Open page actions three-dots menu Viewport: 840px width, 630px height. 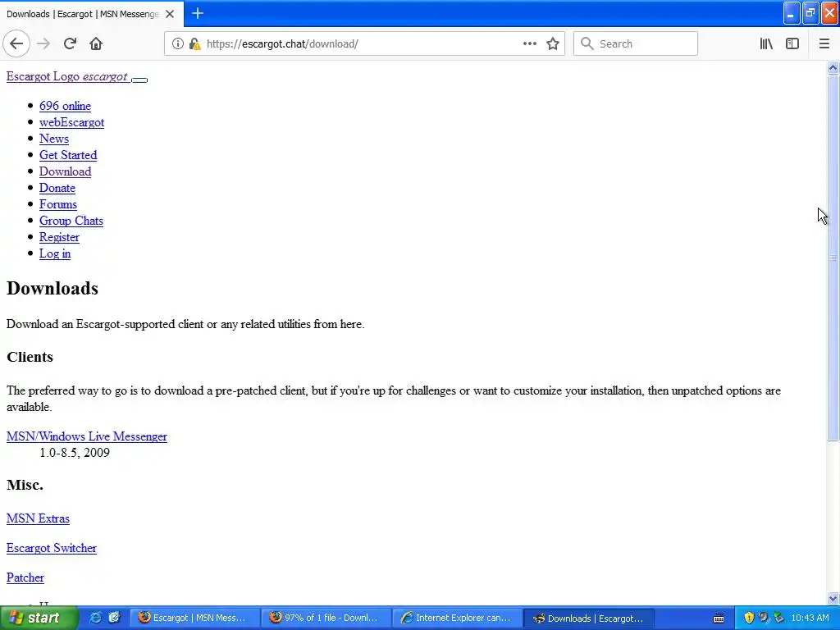529,44
